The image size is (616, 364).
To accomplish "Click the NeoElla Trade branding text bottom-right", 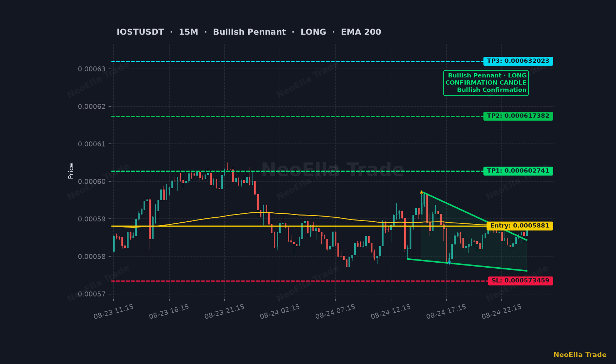I will 580,355.
